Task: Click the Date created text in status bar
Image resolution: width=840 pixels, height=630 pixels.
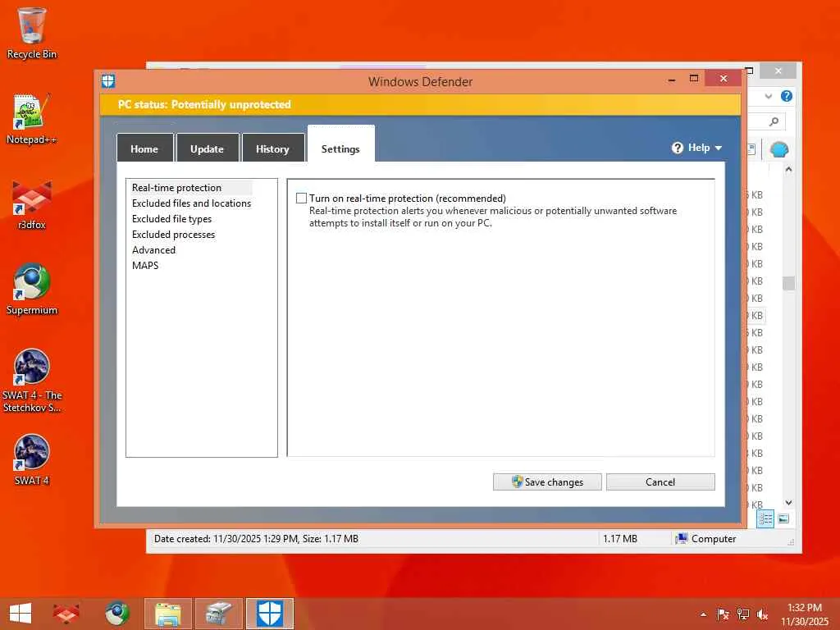Action: point(256,538)
